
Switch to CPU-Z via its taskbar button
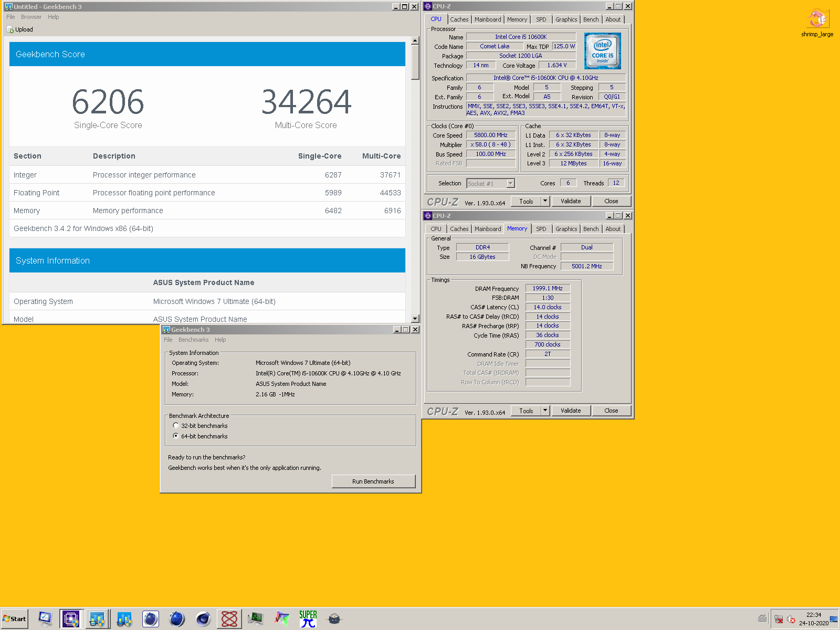(71, 619)
